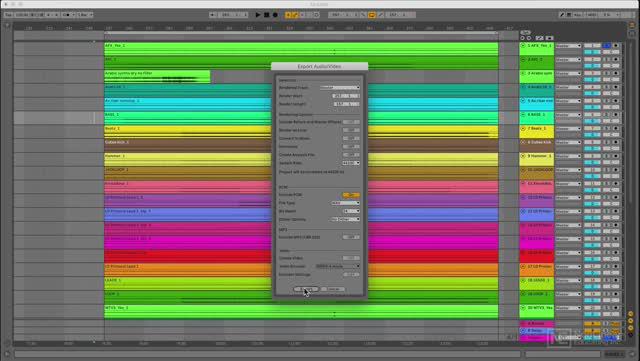The image size is (640, 361).
Task: Select the A Reverb return track
Action: pos(537,324)
